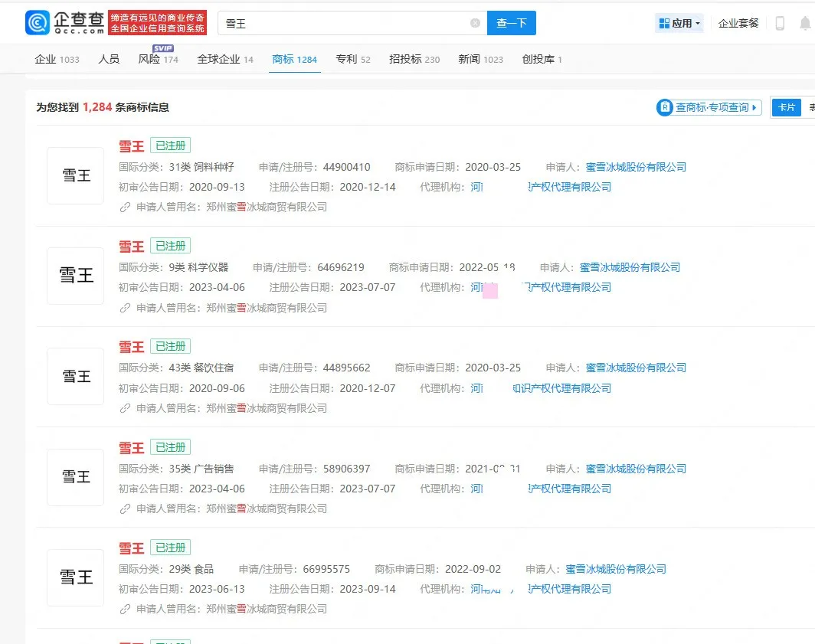Click the link icon beside 64696219 former name
Screen dimensions: 815x644
point(125,309)
